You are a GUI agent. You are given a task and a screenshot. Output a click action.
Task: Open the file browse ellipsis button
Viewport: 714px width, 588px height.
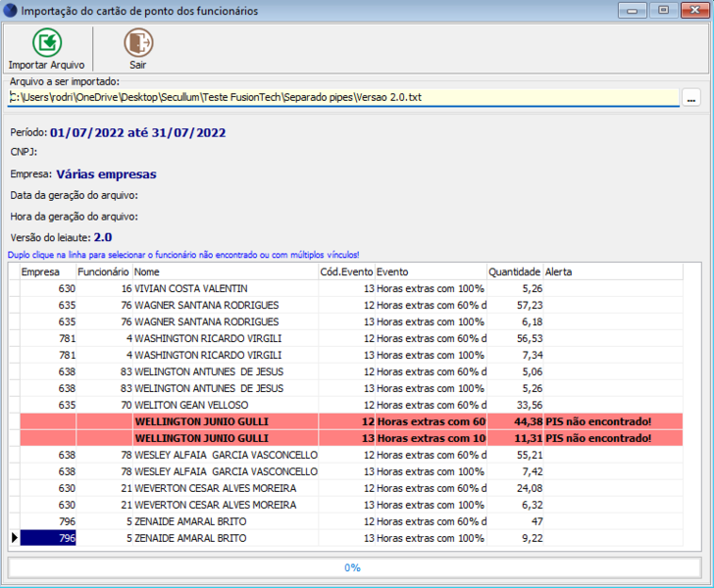[691, 97]
